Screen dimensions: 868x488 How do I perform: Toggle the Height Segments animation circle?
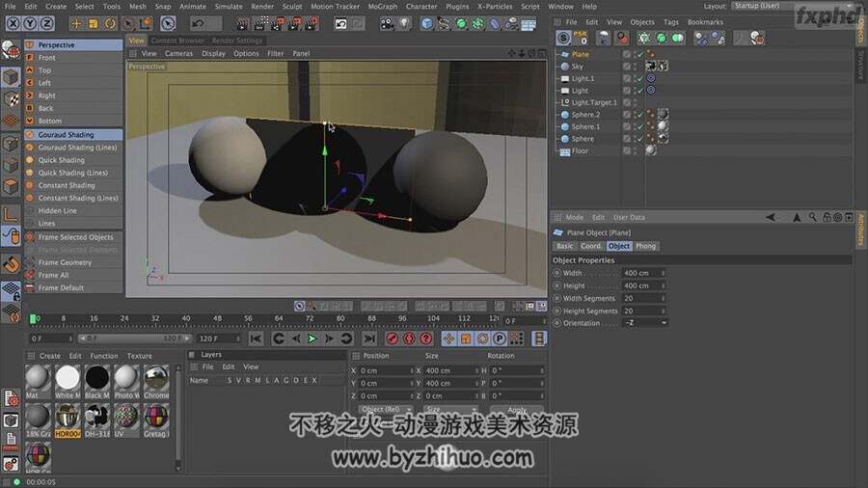click(x=556, y=311)
